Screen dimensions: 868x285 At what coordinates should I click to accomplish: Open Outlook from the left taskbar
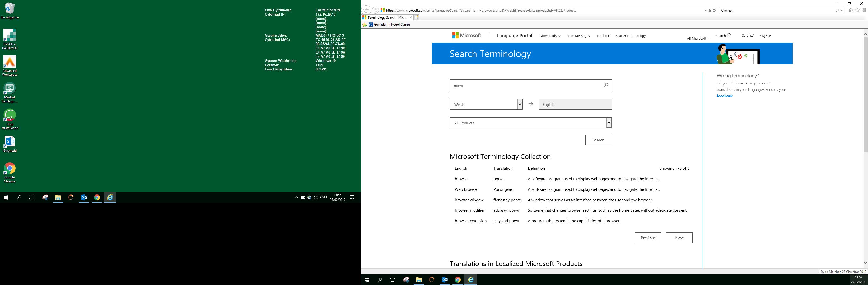click(x=84, y=197)
